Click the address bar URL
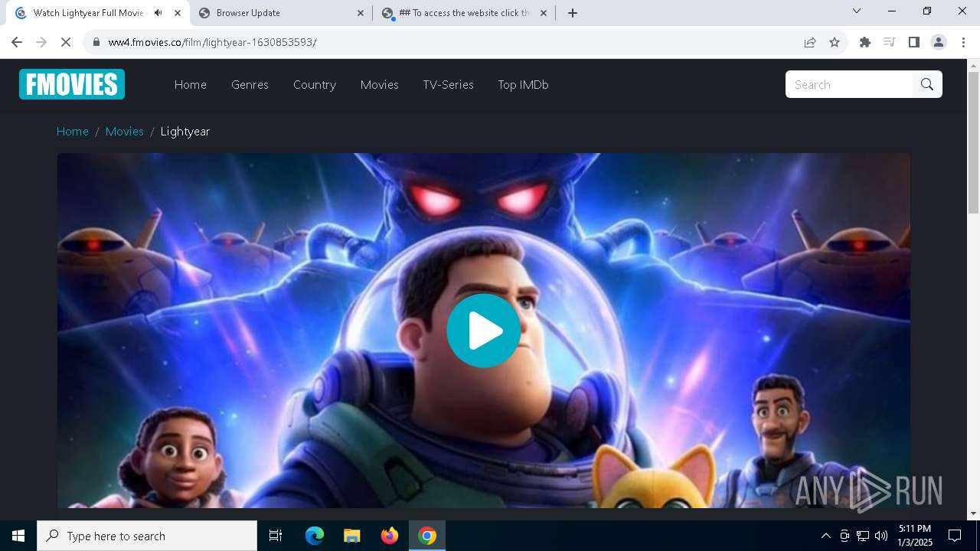The height and width of the screenshot is (551, 980). 213,42
